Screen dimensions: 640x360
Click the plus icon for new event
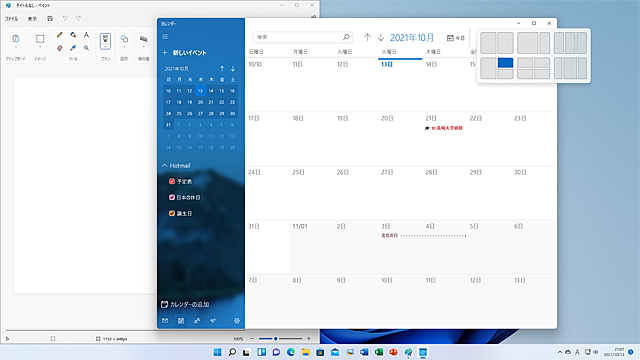[x=165, y=53]
